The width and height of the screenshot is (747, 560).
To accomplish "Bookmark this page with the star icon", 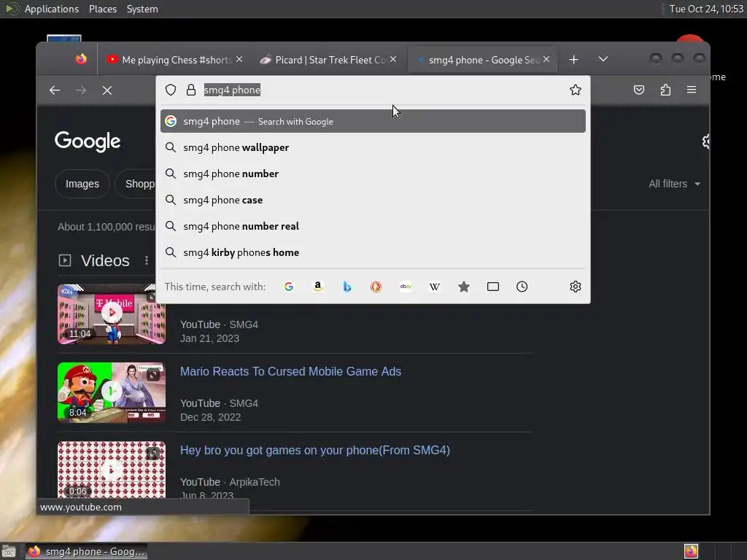I will (x=576, y=90).
